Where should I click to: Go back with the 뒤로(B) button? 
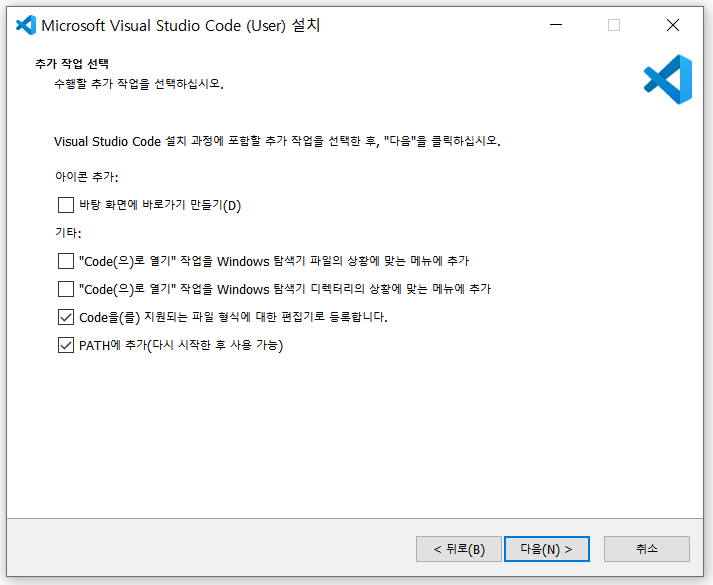[459, 549]
